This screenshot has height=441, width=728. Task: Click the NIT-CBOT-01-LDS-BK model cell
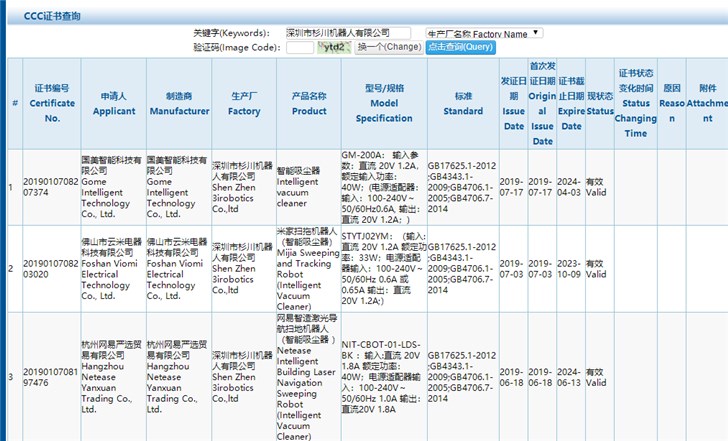point(382,377)
